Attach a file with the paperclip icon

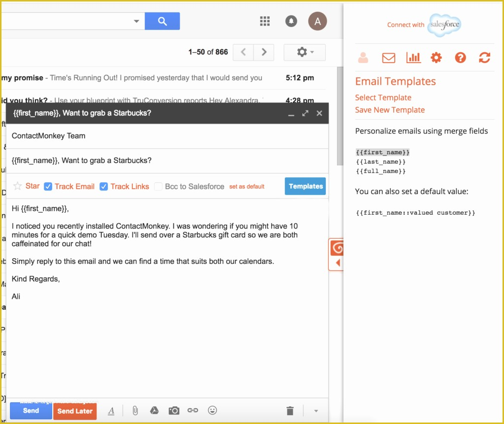[x=135, y=410]
